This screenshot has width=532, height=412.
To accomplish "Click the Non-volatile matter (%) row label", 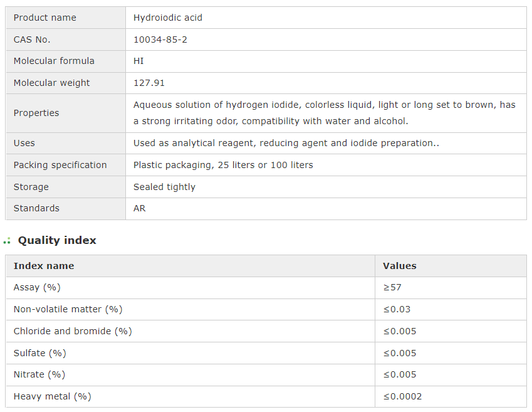I will point(68,309).
